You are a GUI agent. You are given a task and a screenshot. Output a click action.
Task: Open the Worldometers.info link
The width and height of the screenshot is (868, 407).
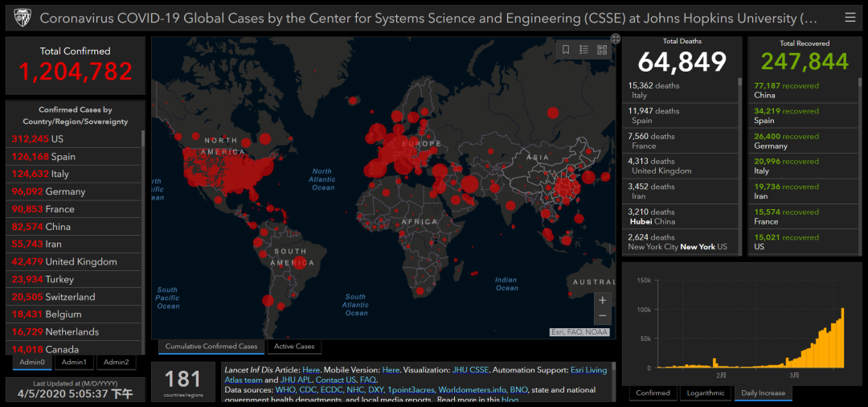pos(473,390)
